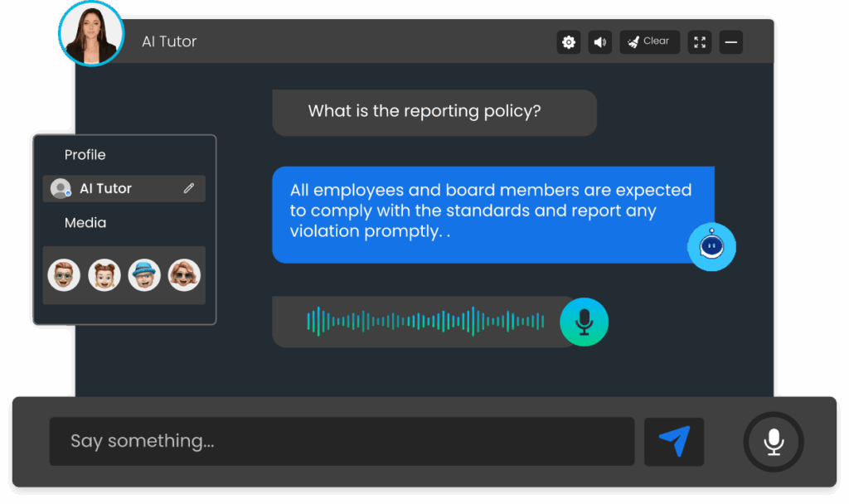Screen dimensions: 849x504
Task: Open the Media section
Action: click(x=85, y=223)
